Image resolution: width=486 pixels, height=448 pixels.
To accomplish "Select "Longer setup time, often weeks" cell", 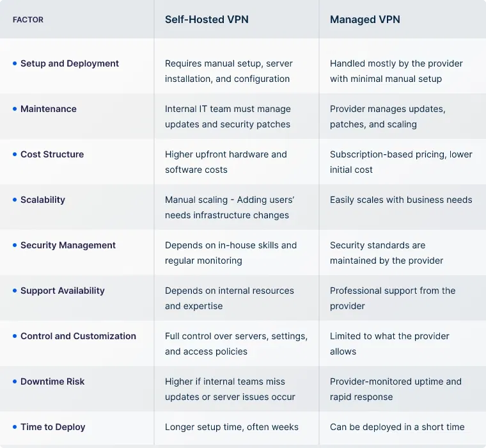I will click(x=231, y=427).
